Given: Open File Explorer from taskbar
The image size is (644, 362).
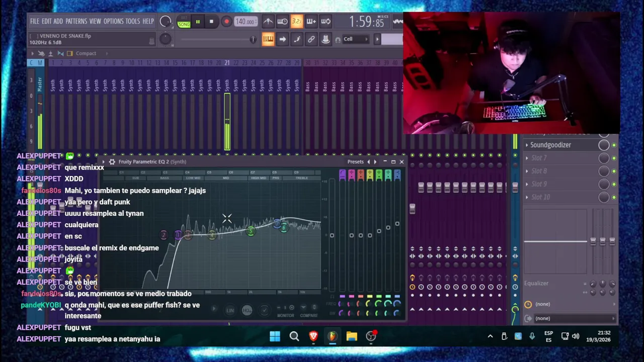Looking at the screenshot, I should tap(351, 336).
